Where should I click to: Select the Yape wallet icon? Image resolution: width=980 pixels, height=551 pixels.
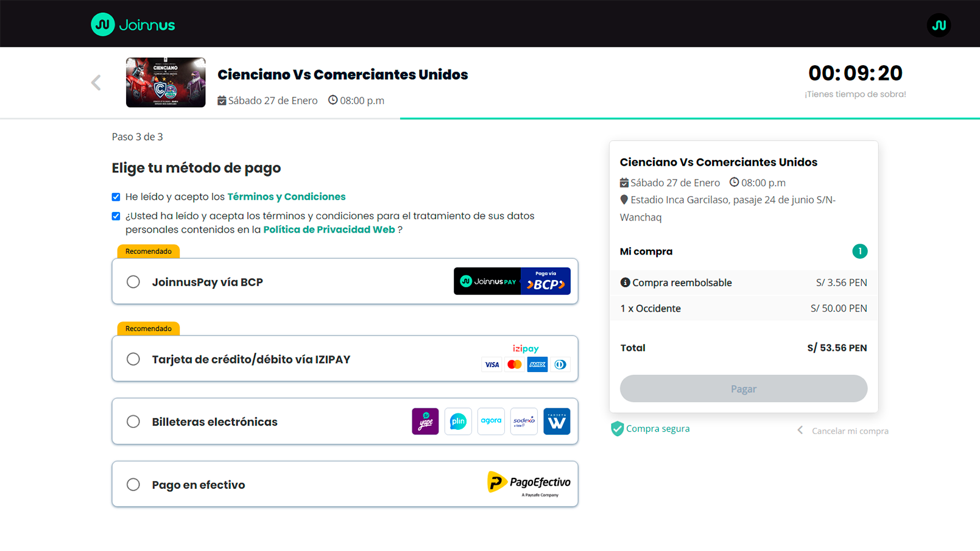click(x=425, y=421)
